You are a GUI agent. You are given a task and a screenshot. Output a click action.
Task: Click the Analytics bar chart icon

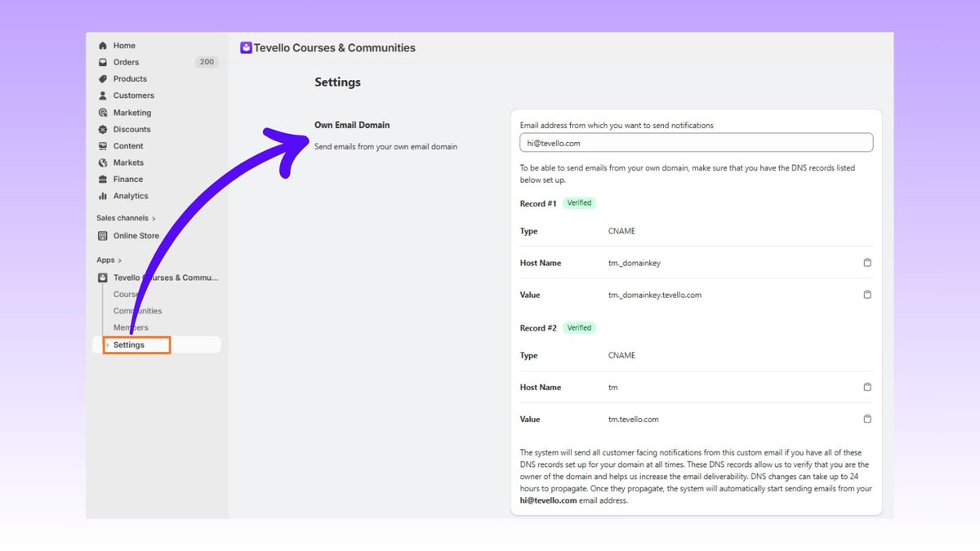(x=103, y=196)
